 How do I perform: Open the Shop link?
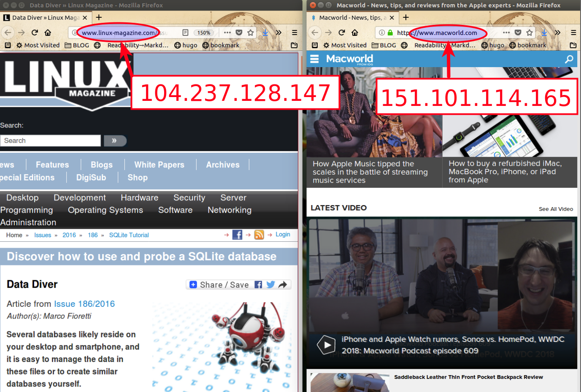point(138,178)
